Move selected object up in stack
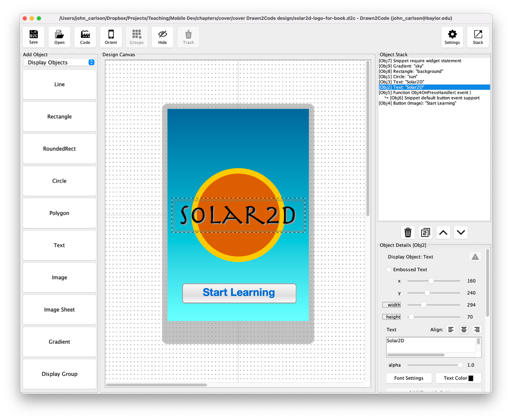This screenshot has height=420, width=512. pos(443,232)
